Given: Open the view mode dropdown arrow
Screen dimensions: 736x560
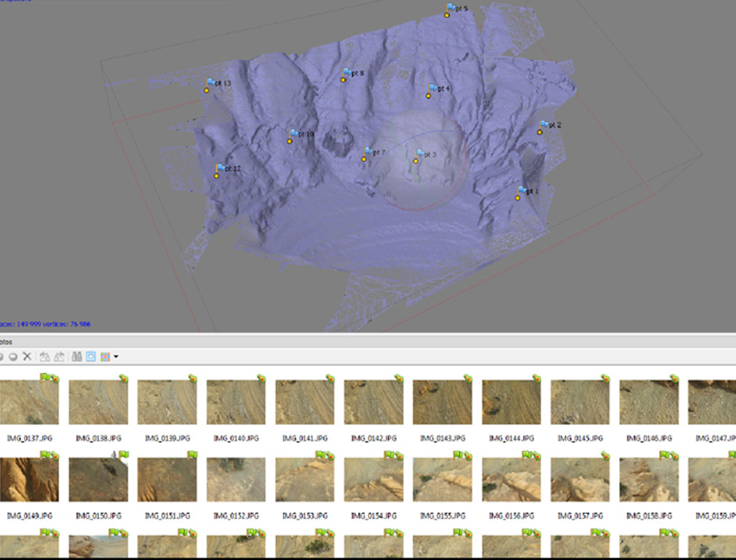Looking at the screenshot, I should (116, 357).
